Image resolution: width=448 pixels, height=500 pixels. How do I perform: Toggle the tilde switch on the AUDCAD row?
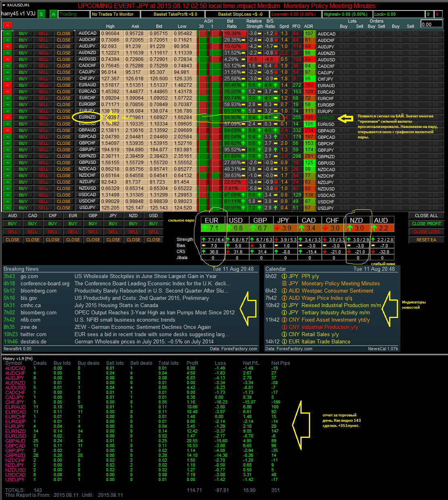[7, 33]
